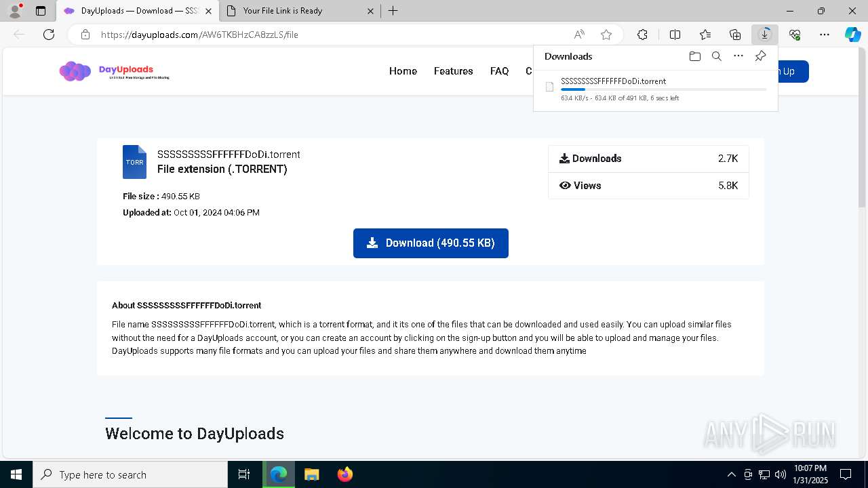
Task: Open File Explorer from taskbar
Action: pyautogui.click(x=312, y=474)
